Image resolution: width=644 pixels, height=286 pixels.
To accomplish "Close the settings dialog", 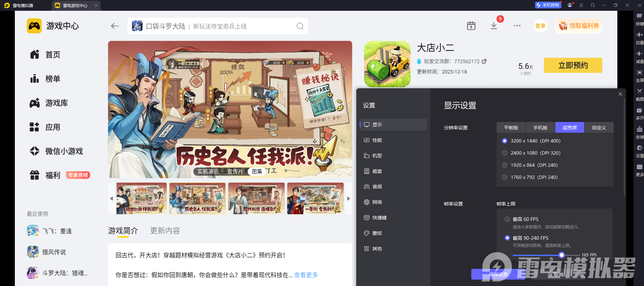I will pos(620,94).
